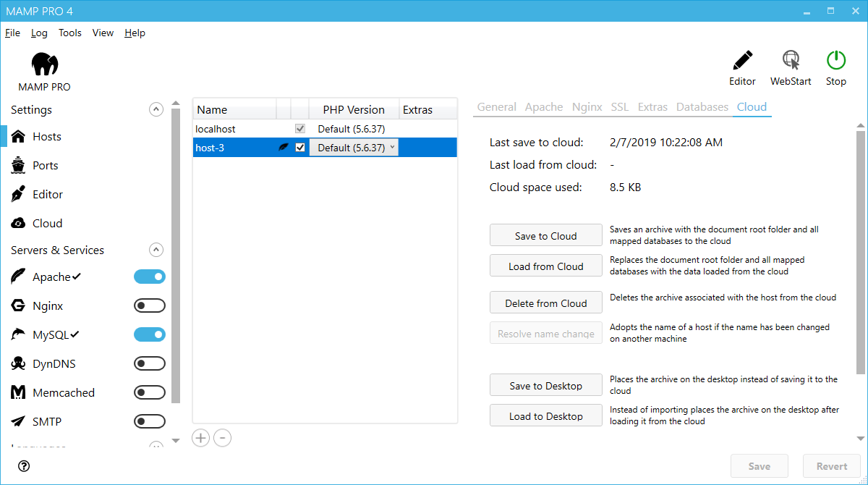The width and height of the screenshot is (868, 485).
Task: Switch to the Nginx tab
Action: pyautogui.click(x=587, y=106)
